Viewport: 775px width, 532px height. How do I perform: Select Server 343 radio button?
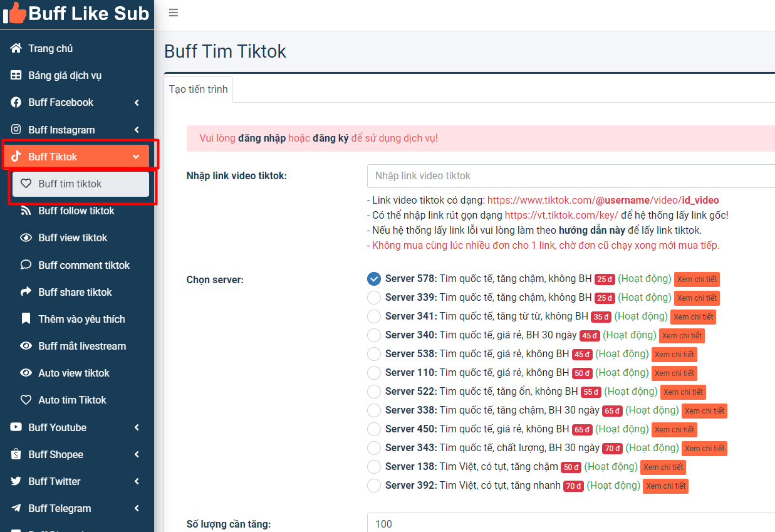tap(374, 448)
